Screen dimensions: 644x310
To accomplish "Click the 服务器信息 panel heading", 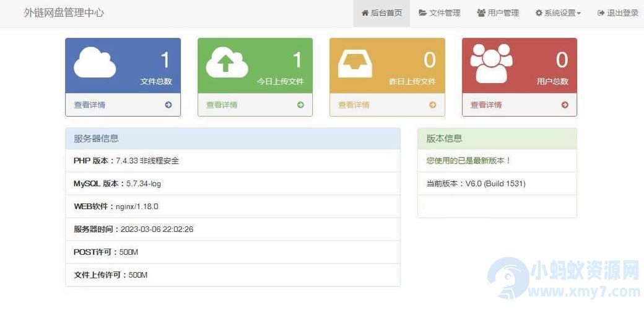I will 233,138.
